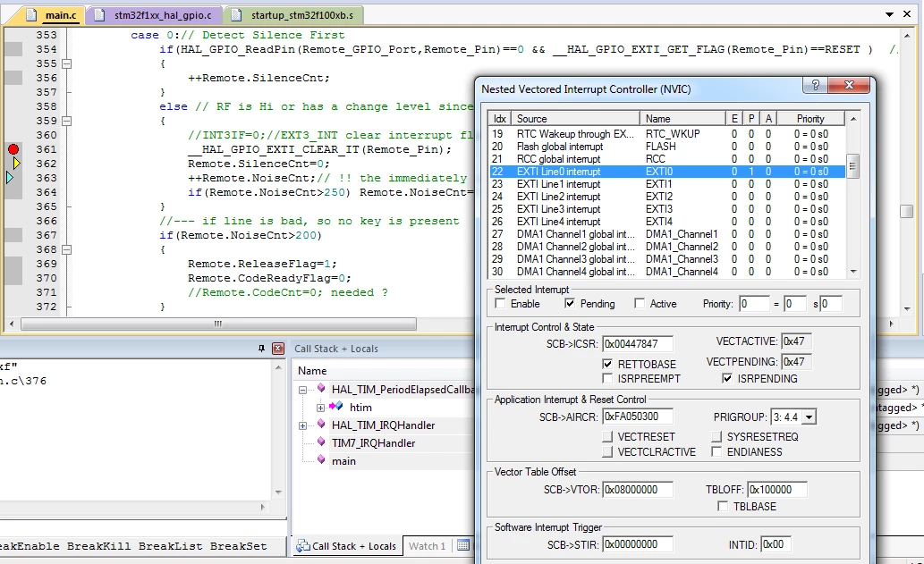
Task: Select the EXTI Line0 interrupt row
Action: click(x=666, y=172)
